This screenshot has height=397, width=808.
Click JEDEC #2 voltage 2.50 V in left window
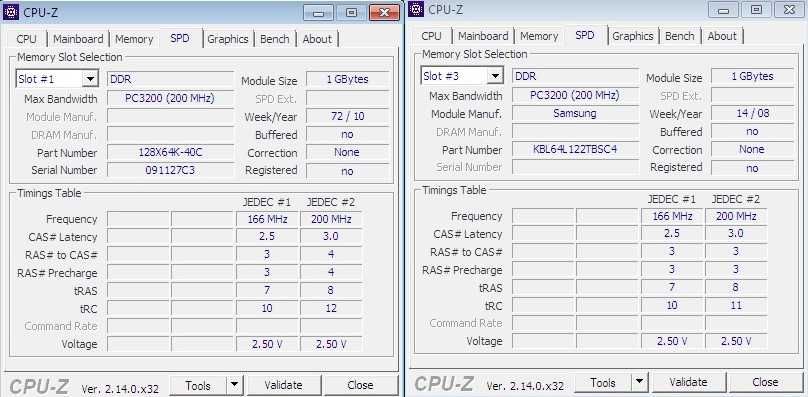click(x=331, y=344)
